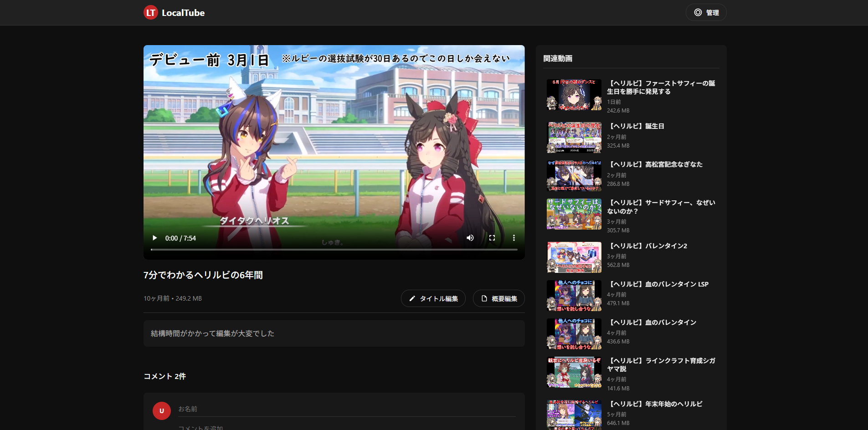Click the 10ヶ月前 • 249.2 MB info text
This screenshot has width=868, height=430.
[x=173, y=298]
